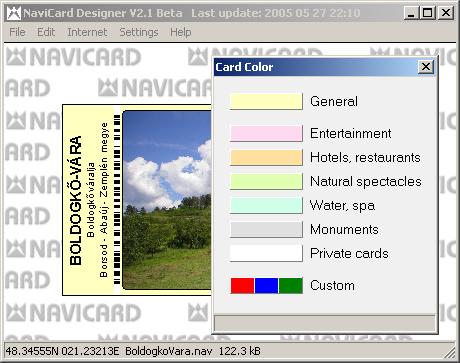Click the blue Custom color block

pyautogui.click(x=266, y=286)
